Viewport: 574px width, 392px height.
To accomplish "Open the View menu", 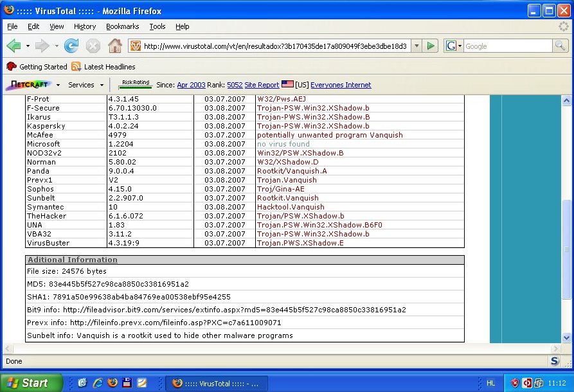I will tap(57, 26).
